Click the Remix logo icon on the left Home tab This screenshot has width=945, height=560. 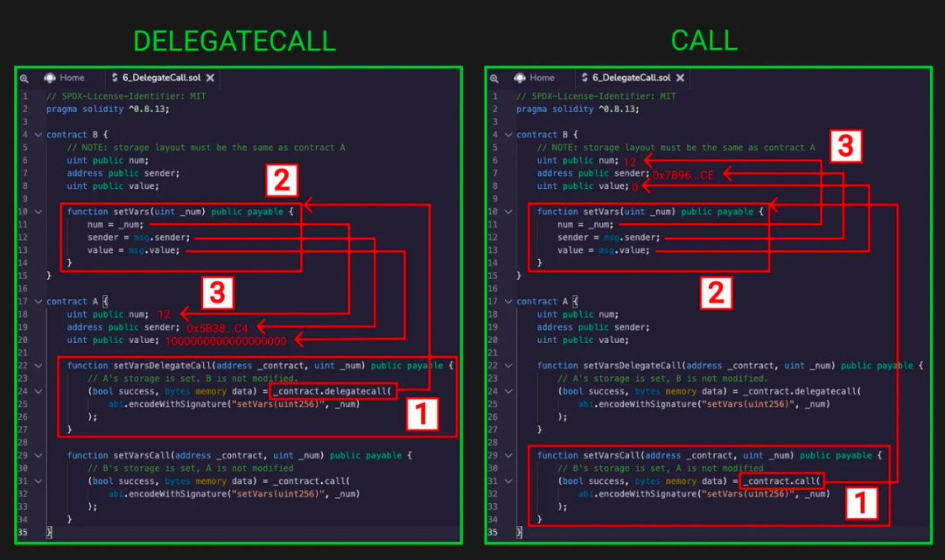tap(51, 77)
